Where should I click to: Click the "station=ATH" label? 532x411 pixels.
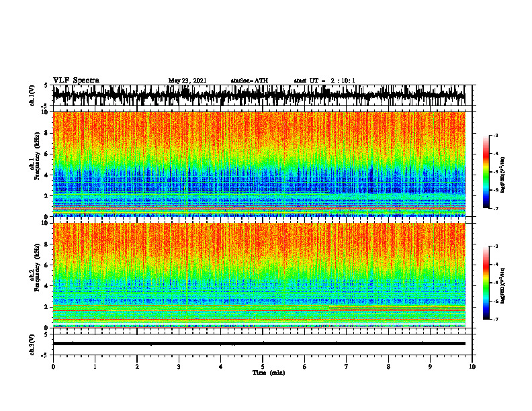pyautogui.click(x=249, y=81)
